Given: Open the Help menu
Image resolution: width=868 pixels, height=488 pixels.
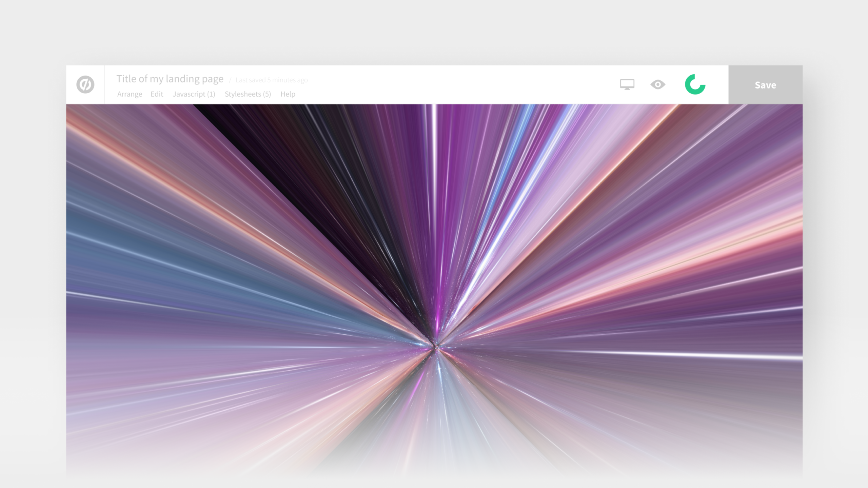Looking at the screenshot, I should coord(288,94).
